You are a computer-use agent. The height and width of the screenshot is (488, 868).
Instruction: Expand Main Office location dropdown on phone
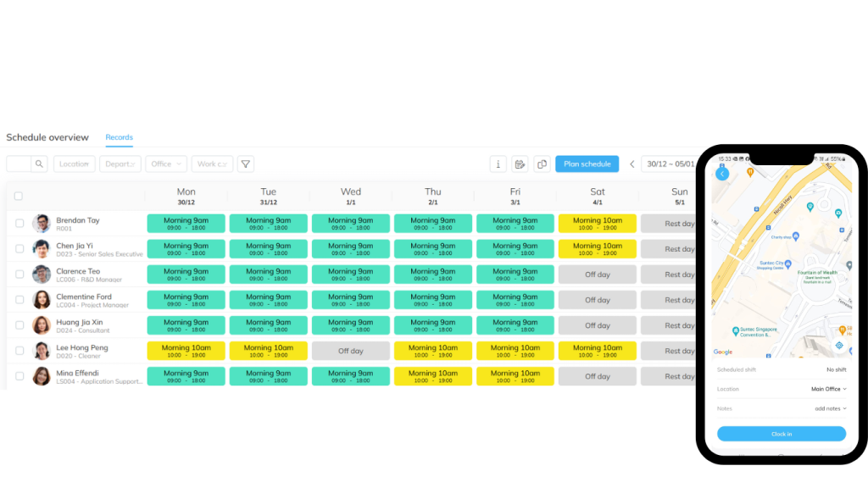[829, 389]
